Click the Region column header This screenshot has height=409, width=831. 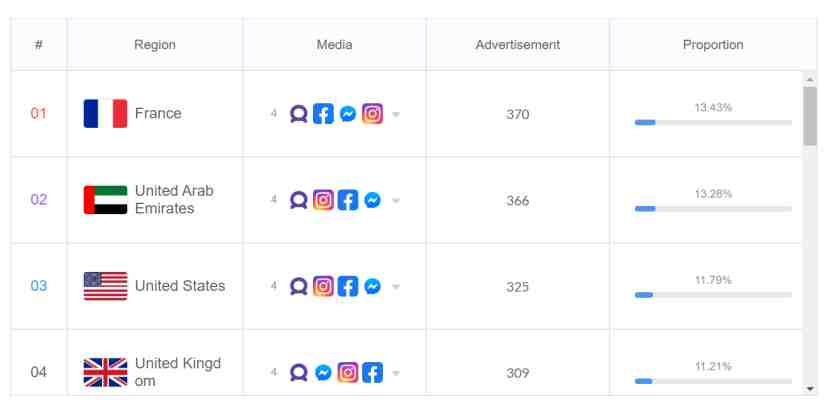[155, 45]
